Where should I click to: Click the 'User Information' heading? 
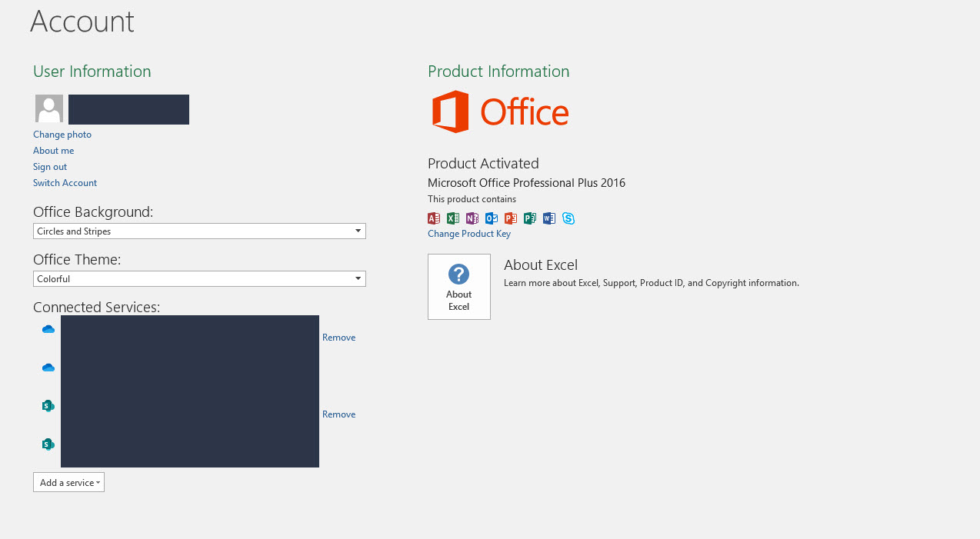click(92, 72)
